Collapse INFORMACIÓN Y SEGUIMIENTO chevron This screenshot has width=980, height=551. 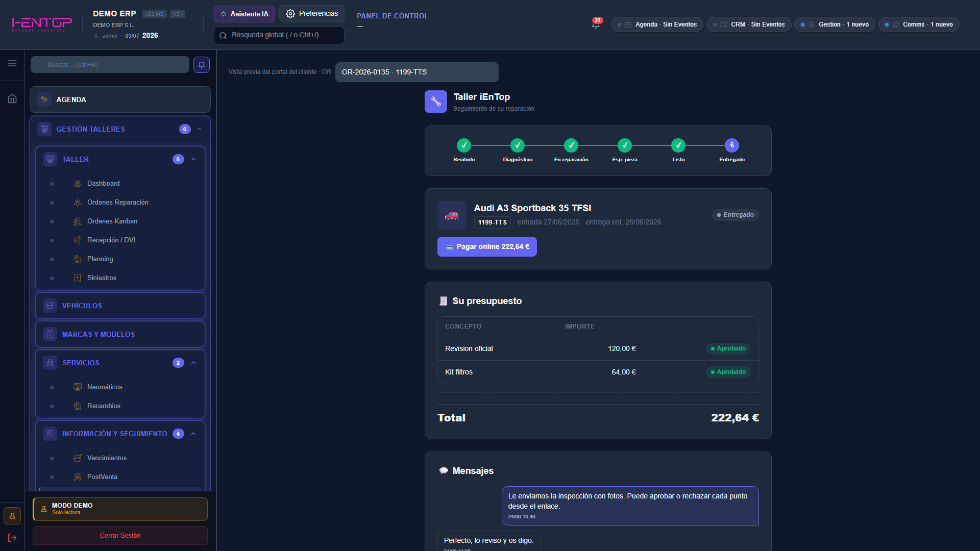tap(193, 434)
